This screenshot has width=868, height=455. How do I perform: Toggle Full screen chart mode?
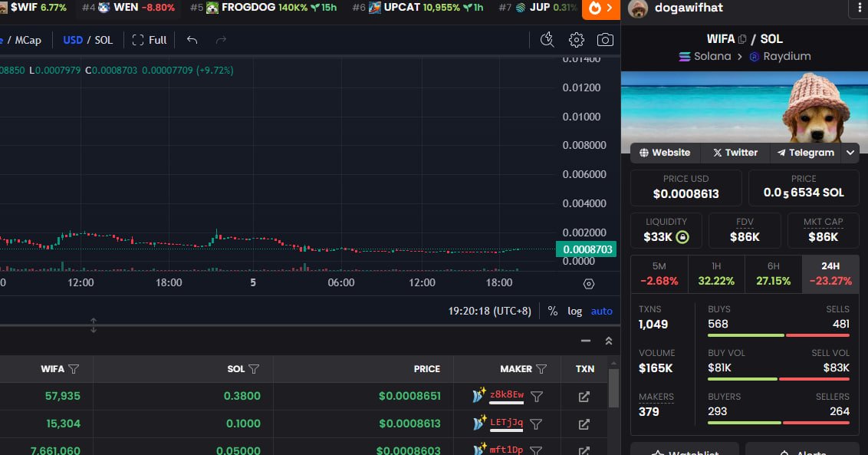(x=150, y=40)
